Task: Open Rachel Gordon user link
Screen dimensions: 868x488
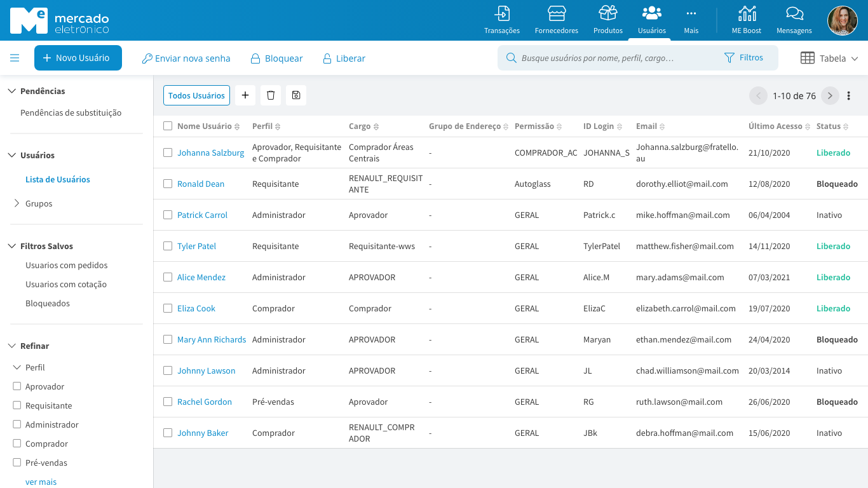Action: tap(205, 402)
